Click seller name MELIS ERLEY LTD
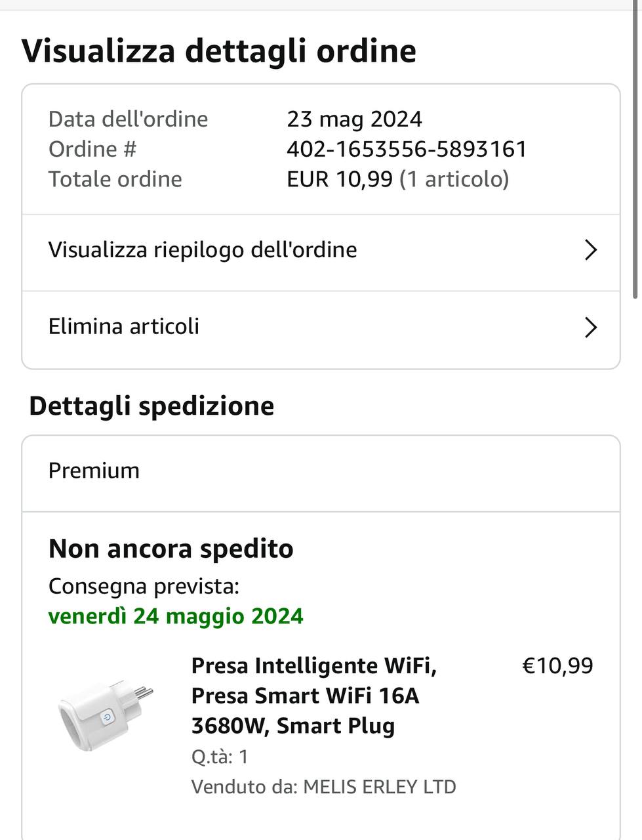This screenshot has height=840, width=642. (379, 787)
